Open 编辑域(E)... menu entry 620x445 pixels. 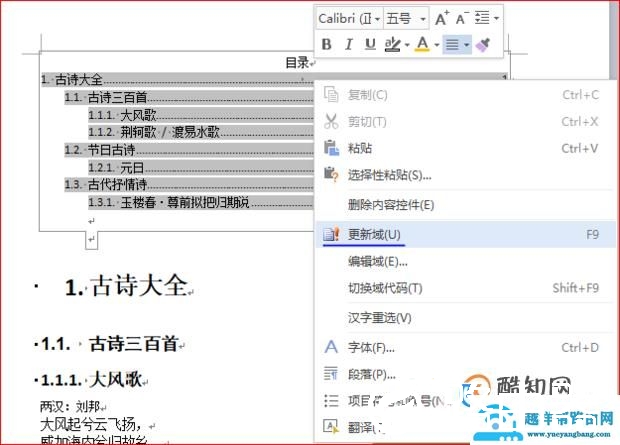[x=465, y=261]
